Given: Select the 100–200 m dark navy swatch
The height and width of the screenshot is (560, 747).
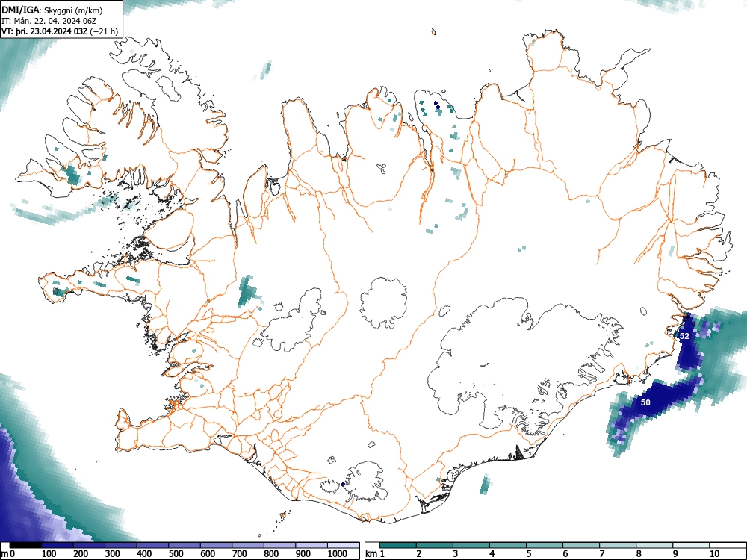Looking at the screenshot, I should [58, 545].
